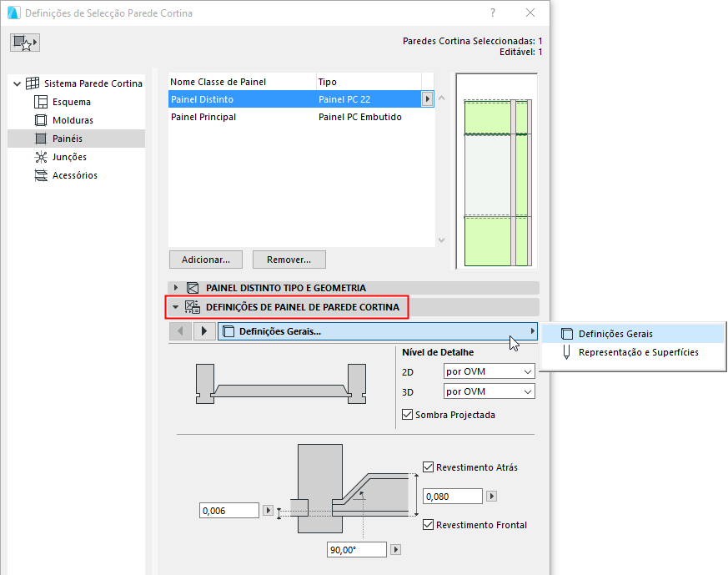The height and width of the screenshot is (575, 728).
Task: Click the Help question mark icon
Action: point(492,13)
